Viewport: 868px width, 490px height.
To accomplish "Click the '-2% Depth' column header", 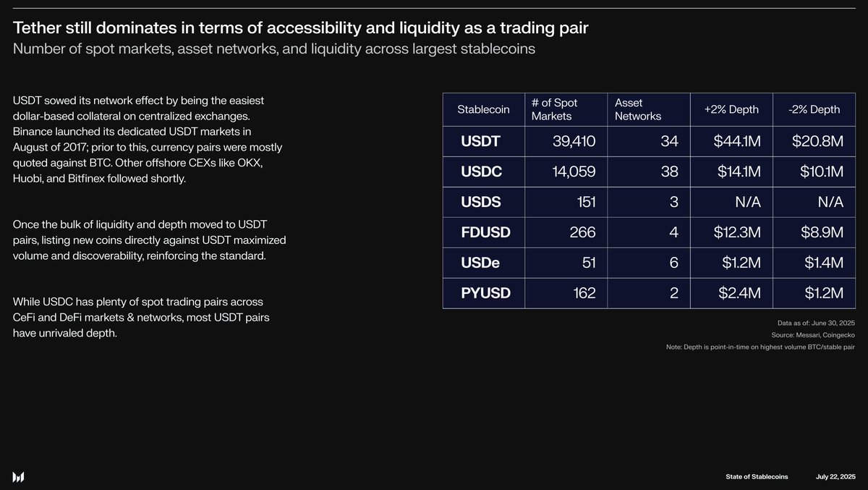I will 814,109.
